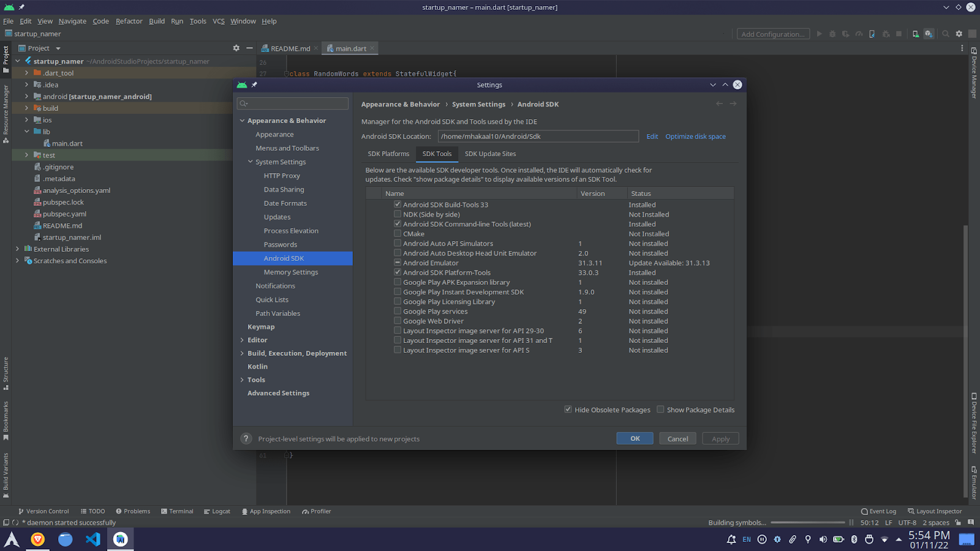Open the Logcat tool window tab
The height and width of the screenshot is (551, 980).
217,511
